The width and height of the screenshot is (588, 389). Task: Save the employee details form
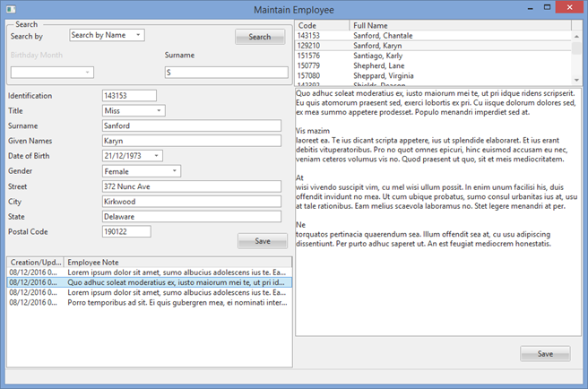click(263, 241)
